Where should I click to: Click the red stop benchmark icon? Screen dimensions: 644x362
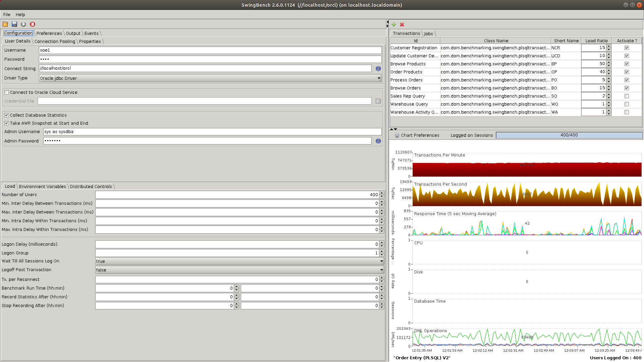click(x=33, y=24)
